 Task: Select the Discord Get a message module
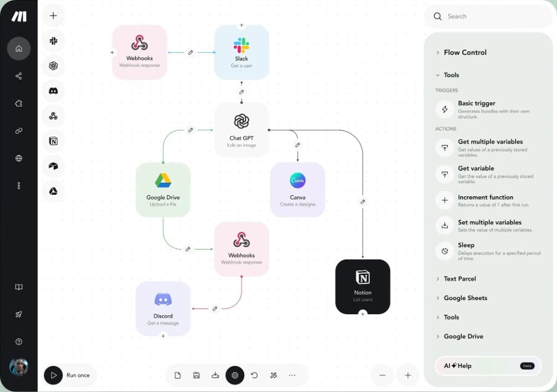[163, 309]
